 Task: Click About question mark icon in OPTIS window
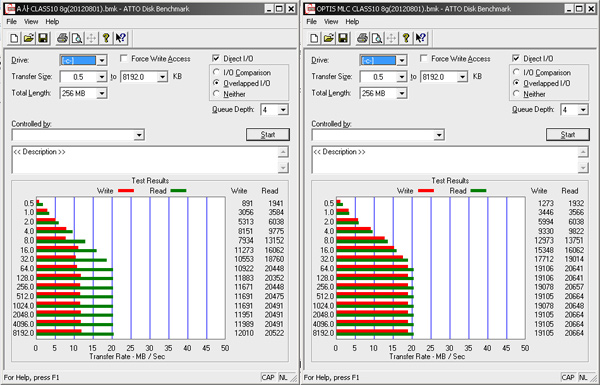(x=406, y=38)
